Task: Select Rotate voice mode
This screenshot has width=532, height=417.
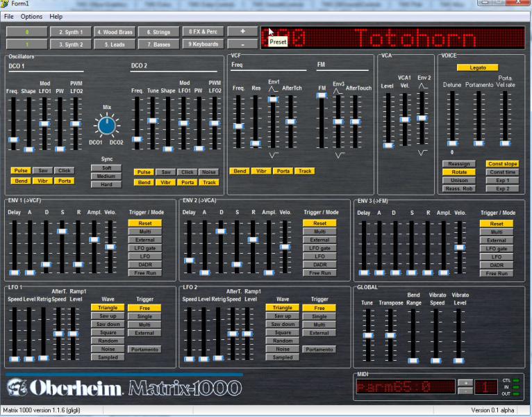Action: (459, 172)
